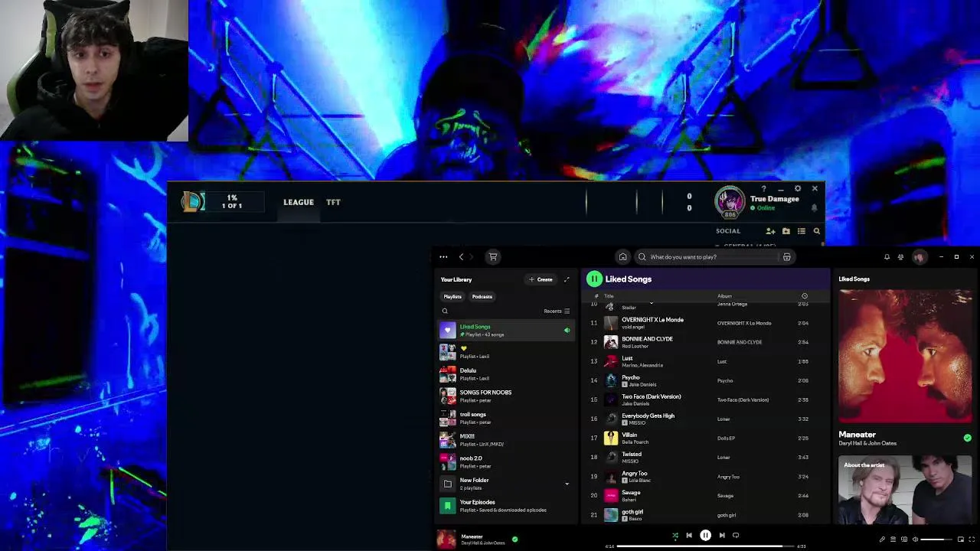
Task: Open League client settings gear
Action: 798,188
